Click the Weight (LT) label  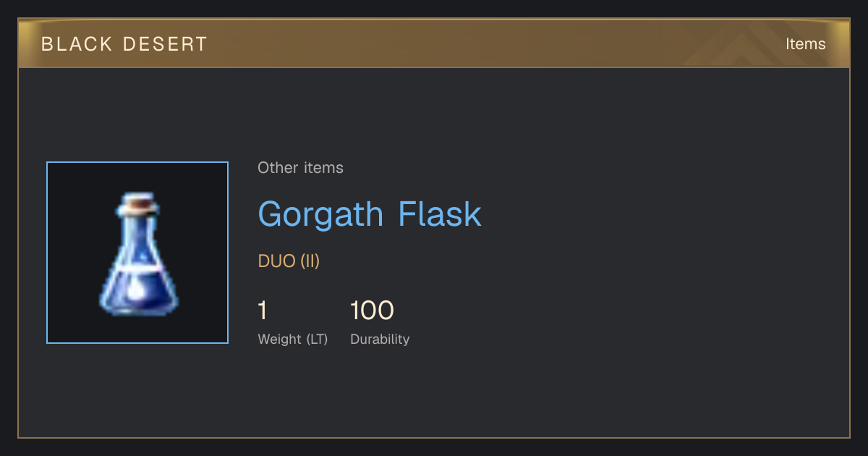292,339
